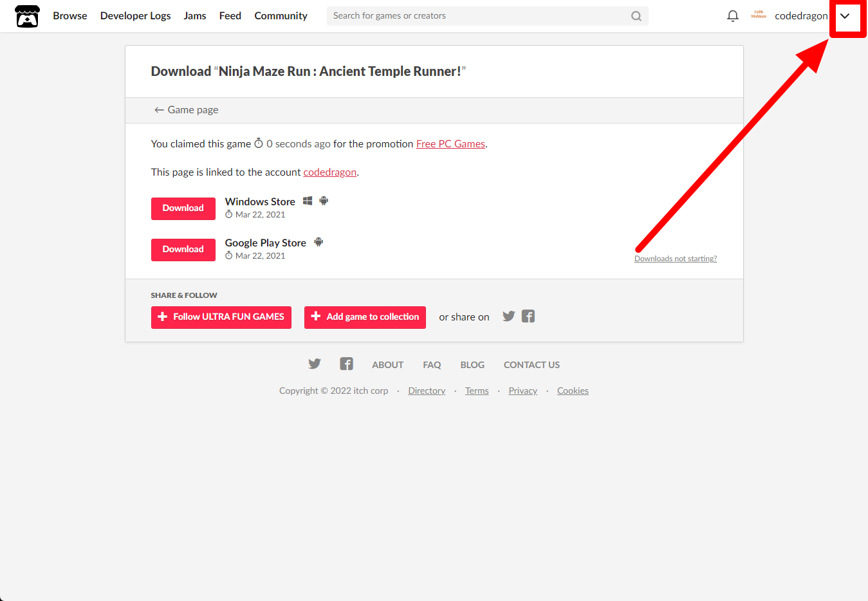Open the notifications bell
The width and height of the screenshot is (868, 601).
point(732,16)
